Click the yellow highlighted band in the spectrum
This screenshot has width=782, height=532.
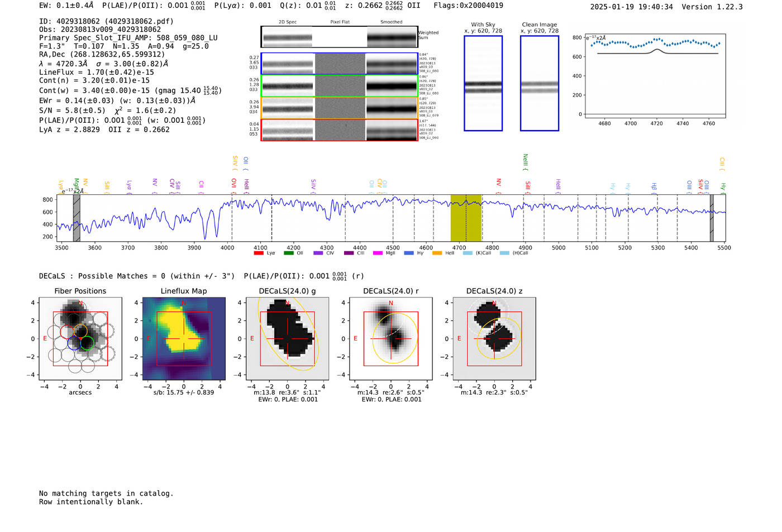(x=466, y=218)
